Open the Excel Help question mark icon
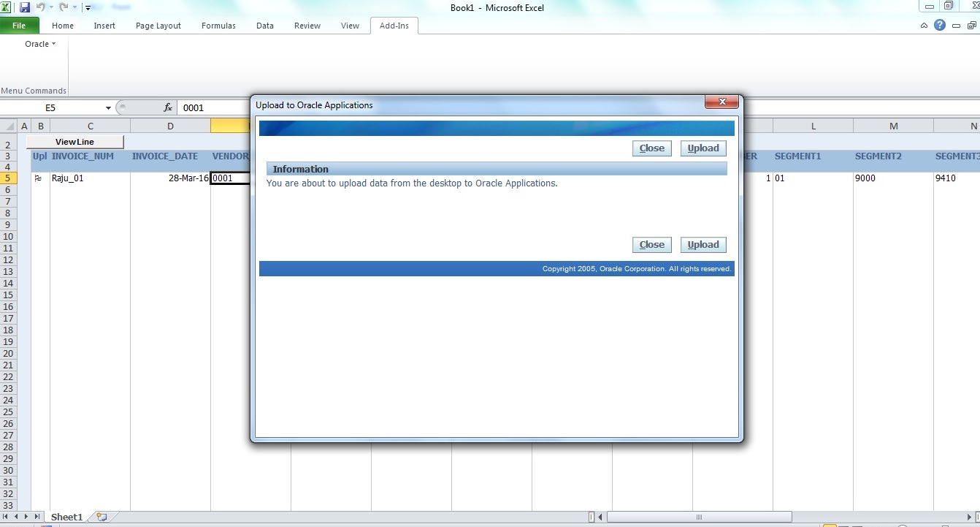 click(x=940, y=25)
